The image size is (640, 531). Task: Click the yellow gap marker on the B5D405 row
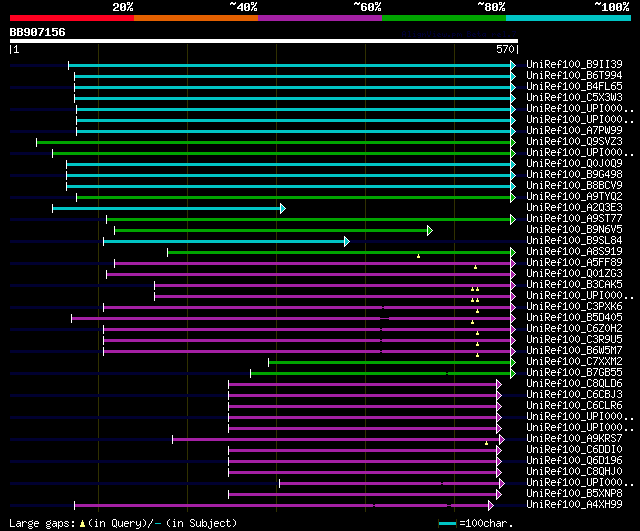point(472,322)
